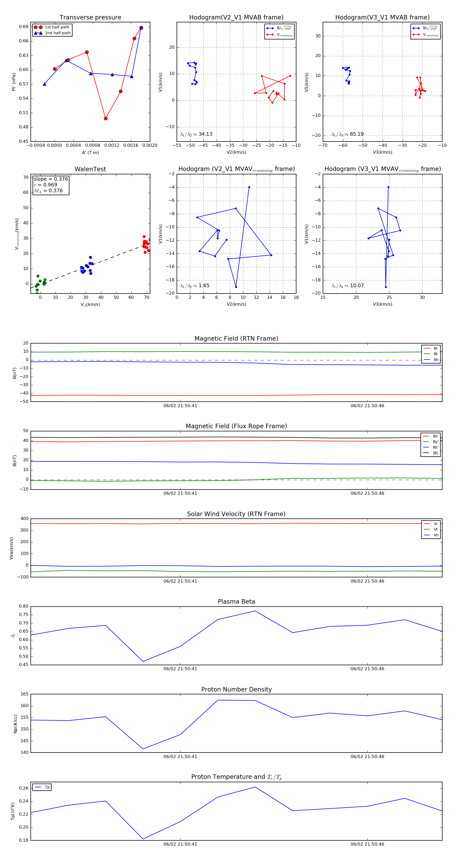The width and height of the screenshot is (473, 868).
Task: Click the 'WalenTest' plot title
Action: click(x=90, y=169)
